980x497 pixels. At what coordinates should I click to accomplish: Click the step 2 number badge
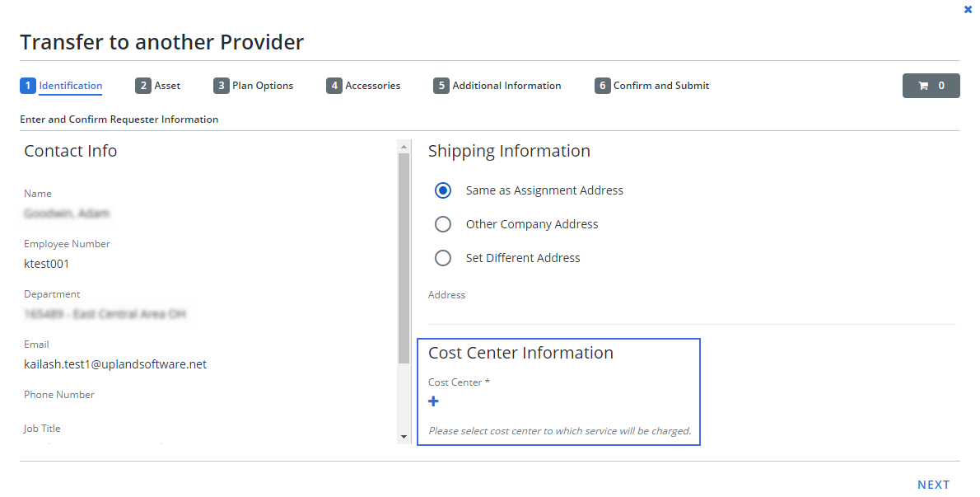click(x=143, y=86)
